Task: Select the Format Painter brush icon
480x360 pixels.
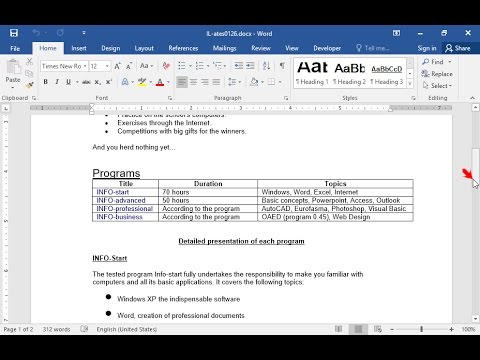Action: [30, 86]
